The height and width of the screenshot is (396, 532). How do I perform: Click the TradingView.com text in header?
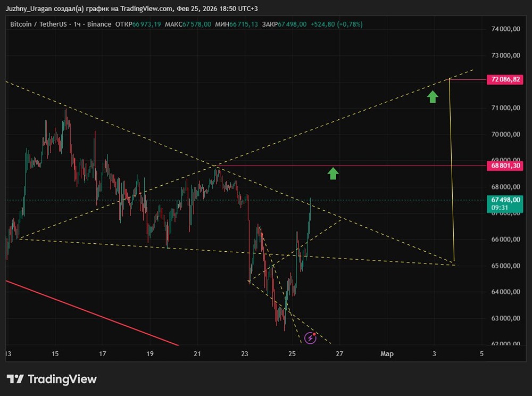[x=147, y=9]
